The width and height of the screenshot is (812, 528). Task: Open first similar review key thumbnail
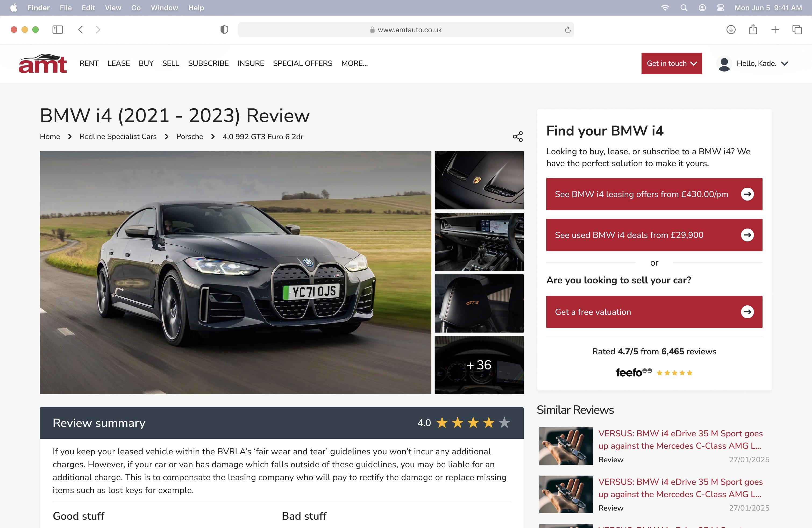point(566,446)
